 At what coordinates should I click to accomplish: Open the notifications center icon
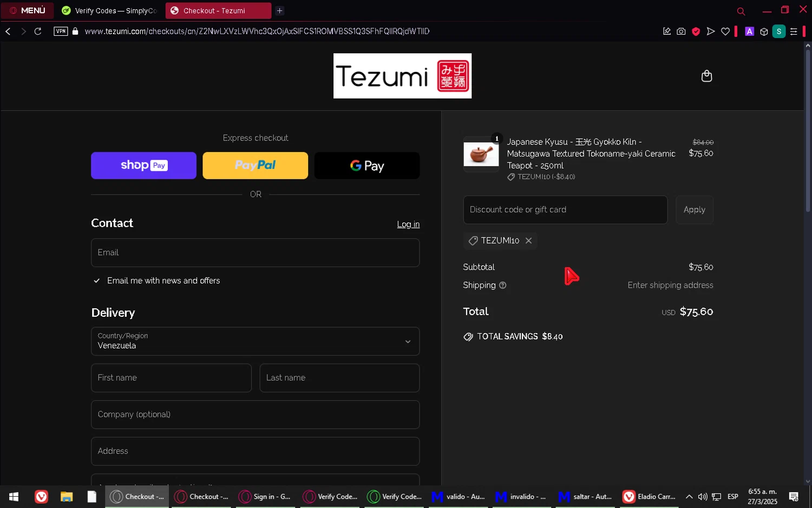(794, 497)
